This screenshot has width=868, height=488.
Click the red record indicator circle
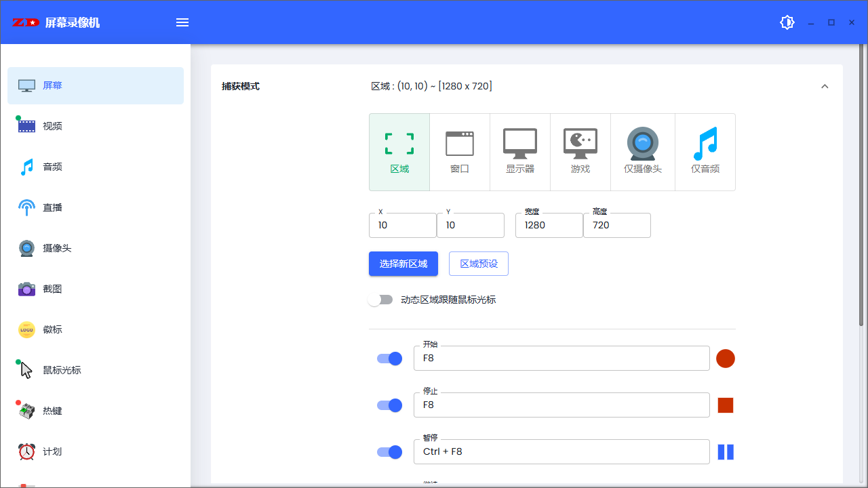coord(725,358)
